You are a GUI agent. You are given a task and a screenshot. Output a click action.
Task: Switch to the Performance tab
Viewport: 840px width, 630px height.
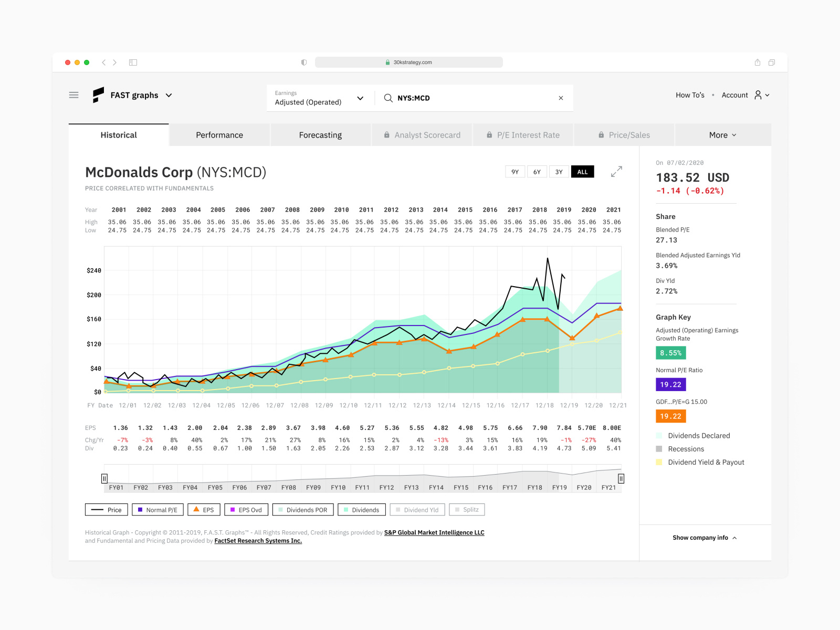[x=219, y=135]
